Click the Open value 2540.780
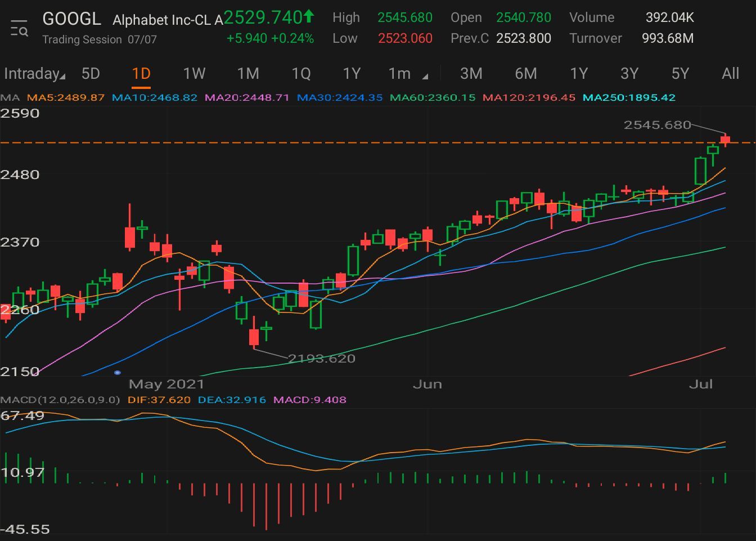The height and width of the screenshot is (541, 756). click(x=524, y=17)
